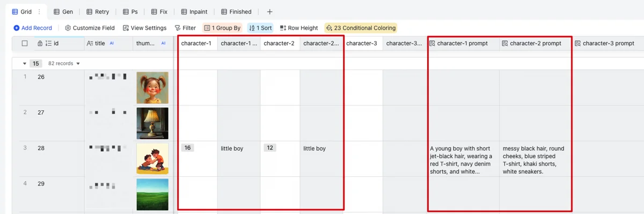Toggle the select-all checkbox in the header
Viewport: 644px width, 214px height.
[25, 43]
